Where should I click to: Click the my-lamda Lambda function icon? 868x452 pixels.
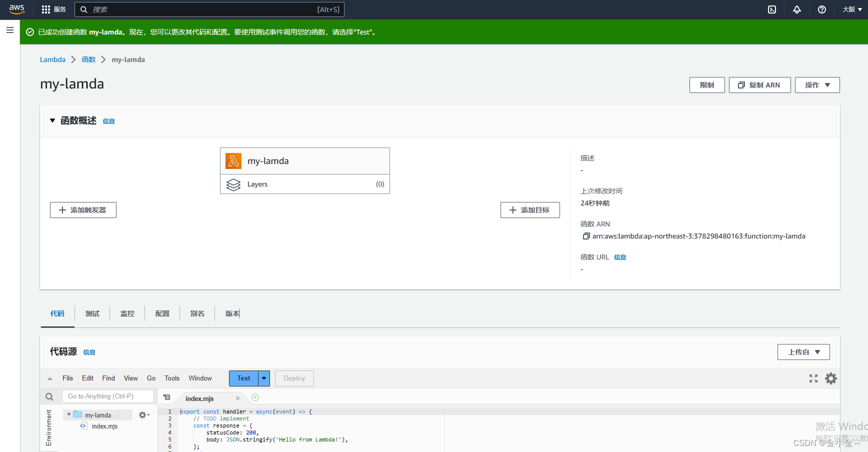point(233,161)
